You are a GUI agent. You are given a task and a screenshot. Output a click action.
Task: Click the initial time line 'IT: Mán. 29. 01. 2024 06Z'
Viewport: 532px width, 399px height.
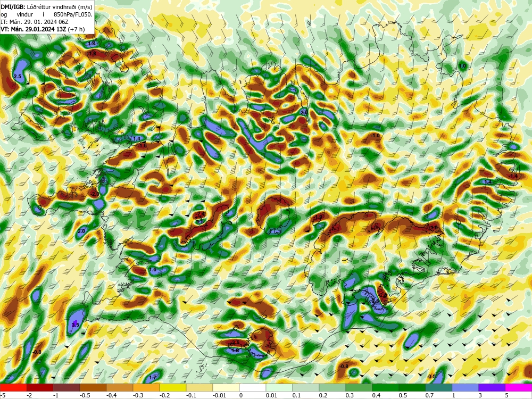(35, 22)
